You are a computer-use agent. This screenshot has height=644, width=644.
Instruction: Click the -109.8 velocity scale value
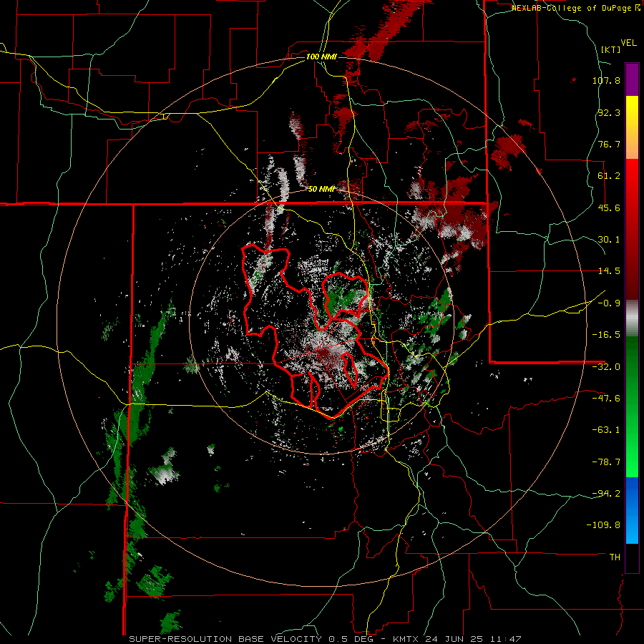coord(604,525)
